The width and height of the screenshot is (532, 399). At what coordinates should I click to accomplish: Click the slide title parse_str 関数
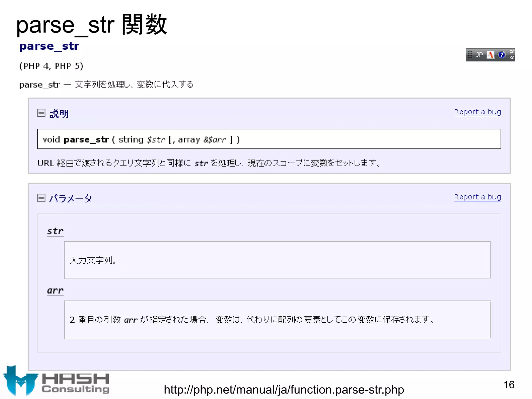[x=91, y=25]
